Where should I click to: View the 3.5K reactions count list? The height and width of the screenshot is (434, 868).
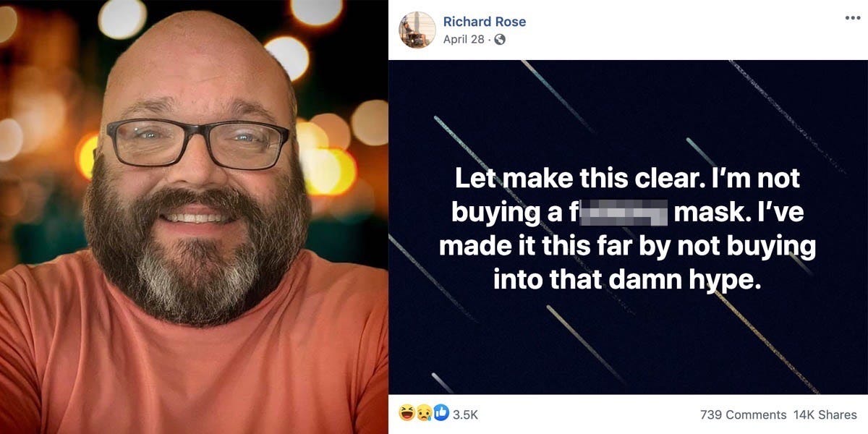[x=465, y=415]
